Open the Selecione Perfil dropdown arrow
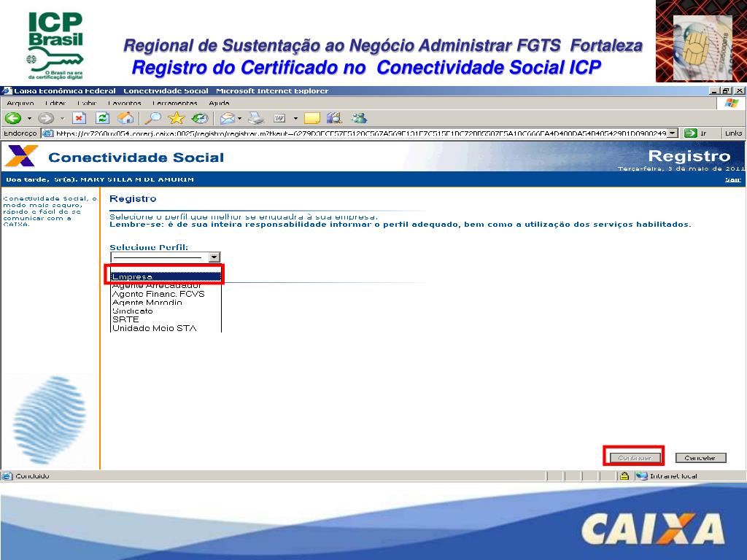 [214, 257]
